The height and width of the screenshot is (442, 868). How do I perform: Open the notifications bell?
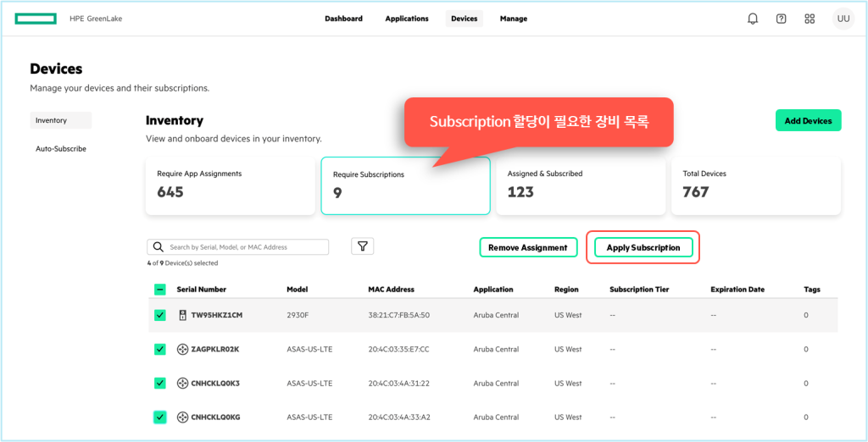coord(753,19)
